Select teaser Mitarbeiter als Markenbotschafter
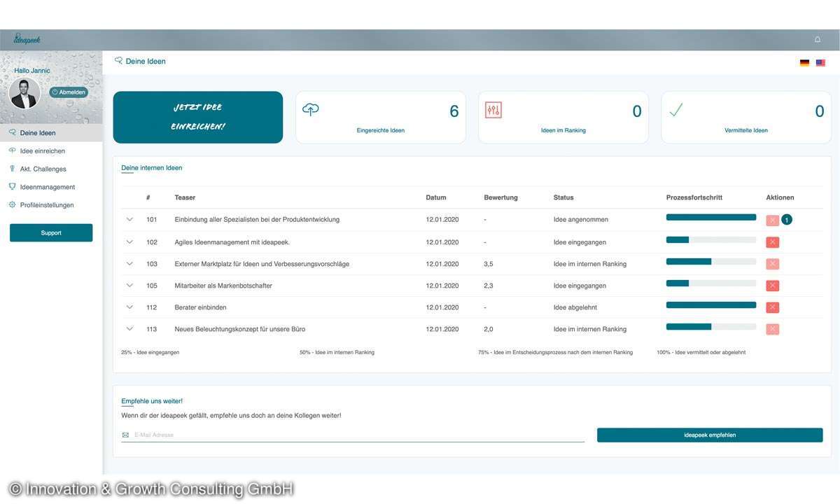This screenshot has height=504, width=840. [223, 286]
